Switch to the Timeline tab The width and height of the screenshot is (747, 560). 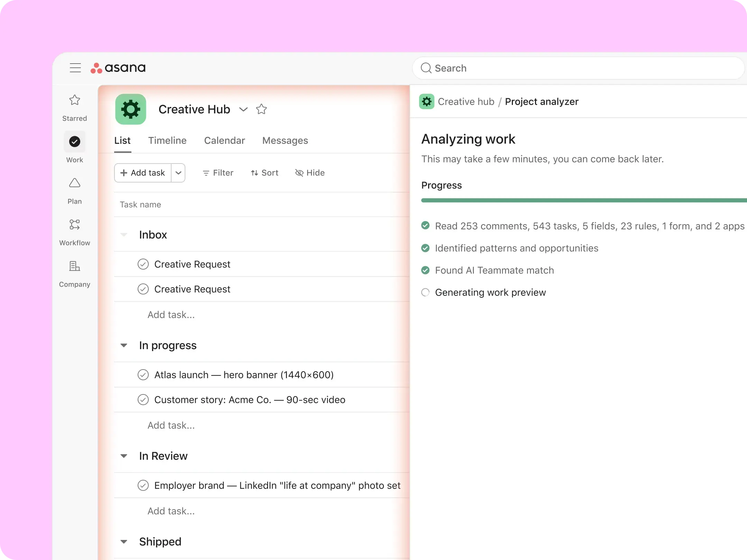point(167,141)
